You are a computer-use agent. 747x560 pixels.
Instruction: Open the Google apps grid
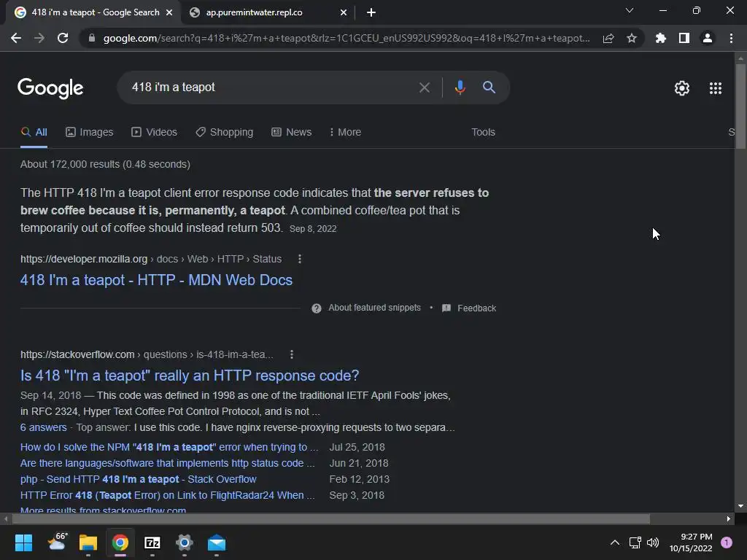pyautogui.click(x=716, y=88)
